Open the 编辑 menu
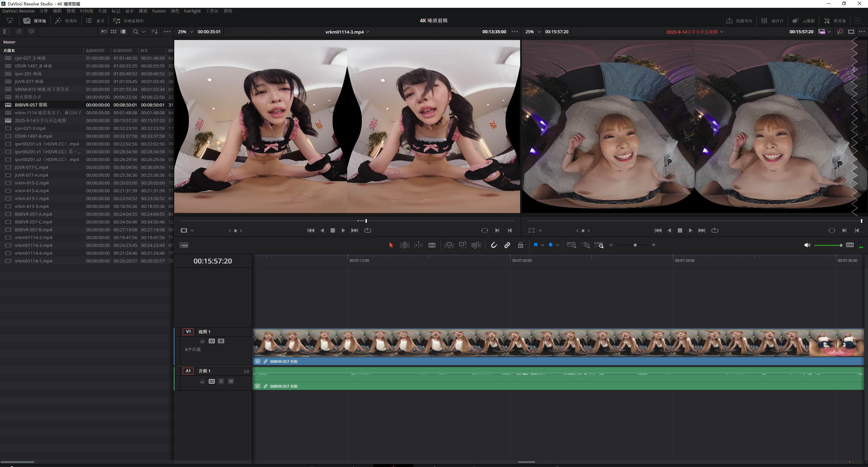 57,11
